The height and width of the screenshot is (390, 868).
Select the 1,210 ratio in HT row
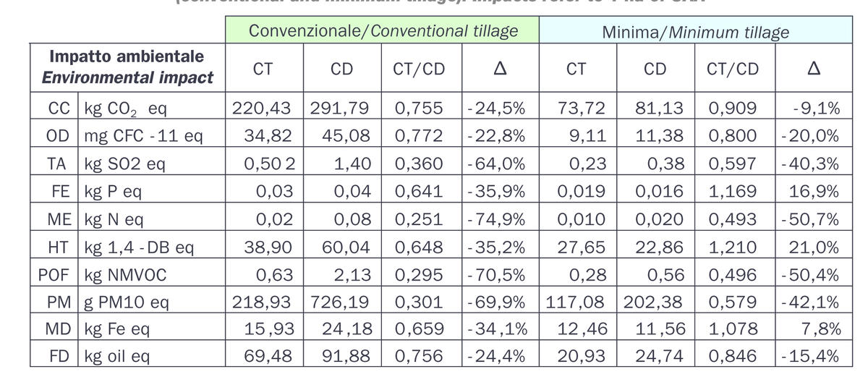coord(733,247)
